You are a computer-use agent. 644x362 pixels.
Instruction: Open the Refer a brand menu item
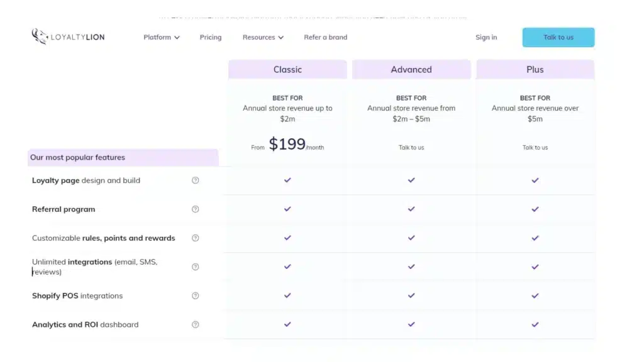pos(325,37)
